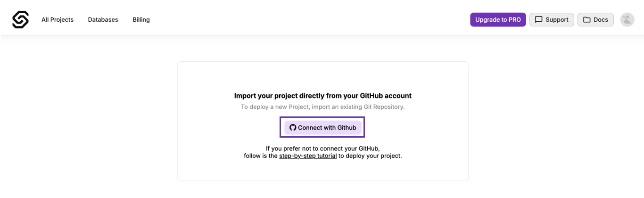Click the 'Connect with Github' label text
Screen dimensions: 644x198
pos(327,128)
